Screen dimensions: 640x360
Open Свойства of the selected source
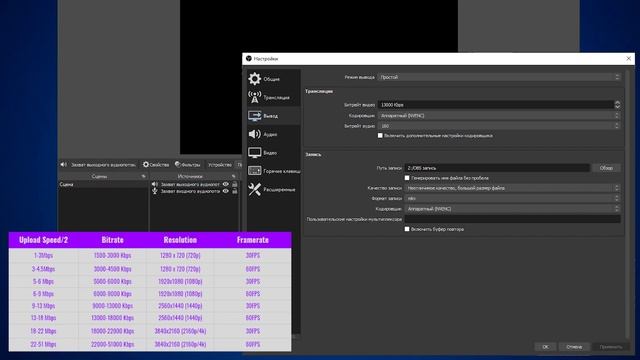pos(156,164)
